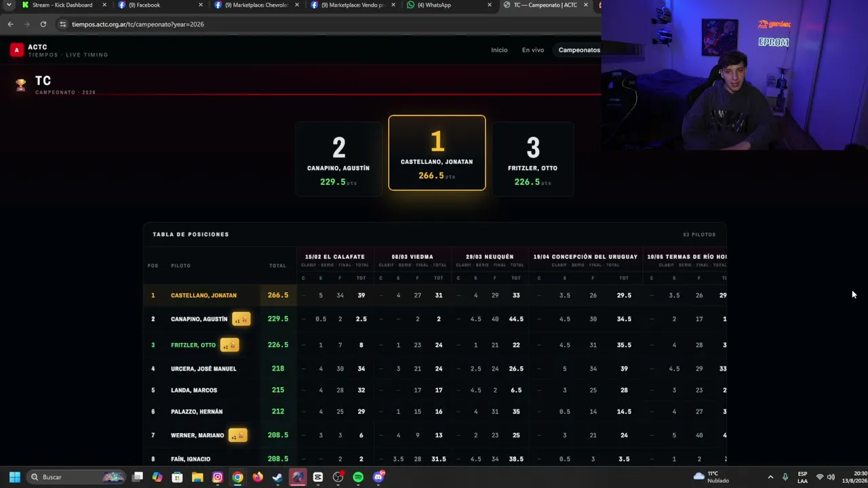Select the first place Castellano, Jonatan podium card

437,152
